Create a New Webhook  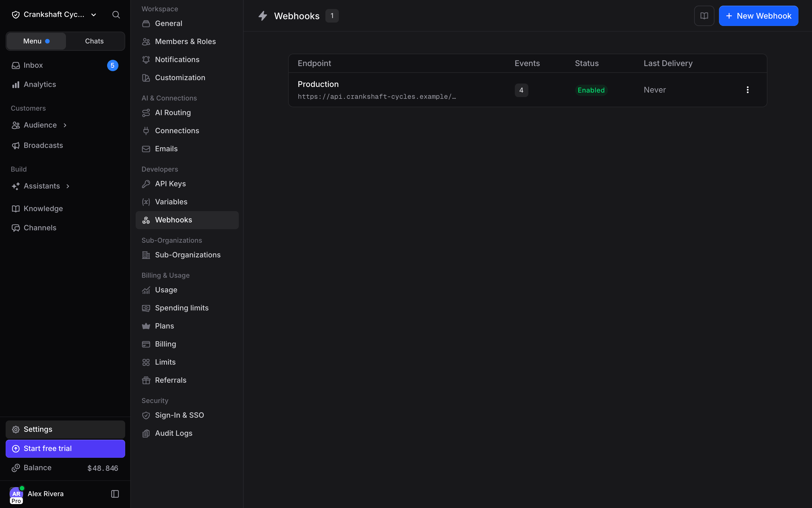click(758, 16)
